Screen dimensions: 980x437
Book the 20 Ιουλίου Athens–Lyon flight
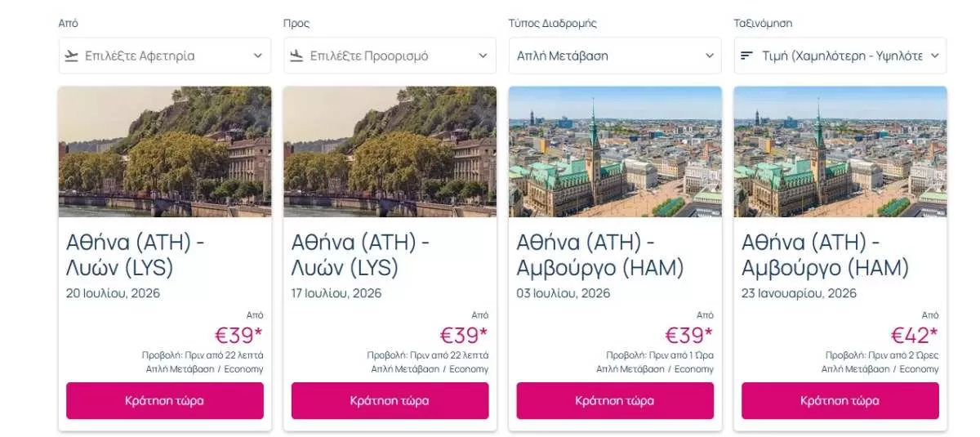(x=165, y=401)
